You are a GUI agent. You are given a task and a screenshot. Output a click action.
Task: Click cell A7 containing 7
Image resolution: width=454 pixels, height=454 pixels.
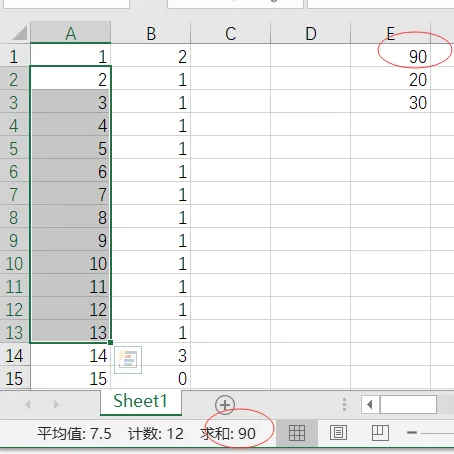(x=71, y=194)
